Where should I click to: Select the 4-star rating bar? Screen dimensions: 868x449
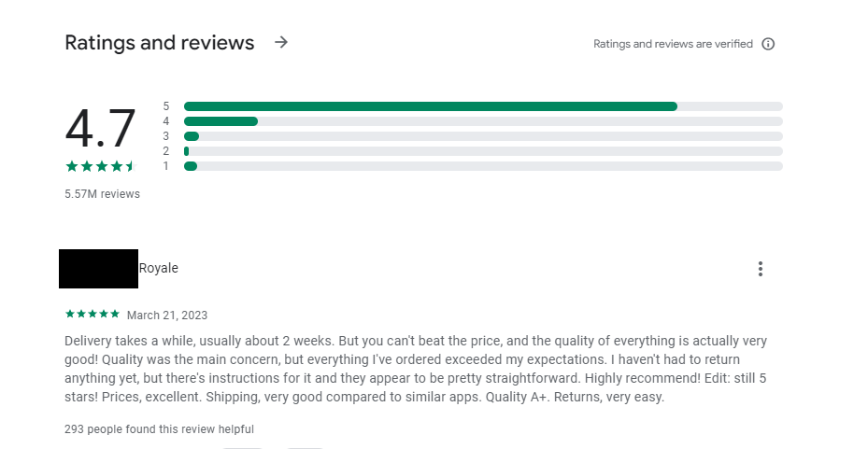coord(483,121)
